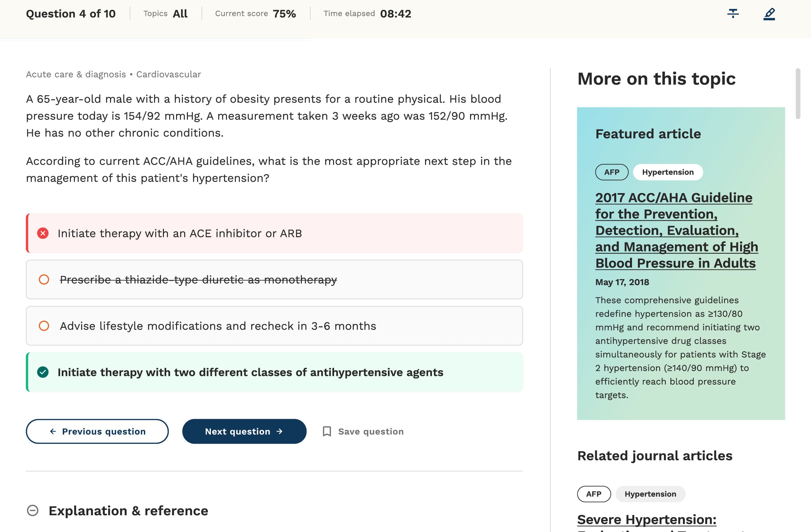
Task: Toggle the strikethrough answers tool icon
Action: [x=732, y=13]
